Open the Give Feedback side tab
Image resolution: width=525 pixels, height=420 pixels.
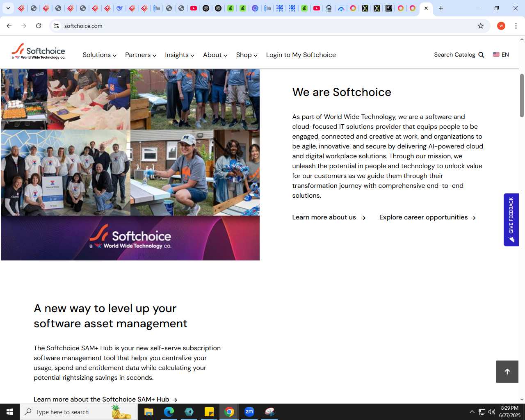pyautogui.click(x=511, y=220)
